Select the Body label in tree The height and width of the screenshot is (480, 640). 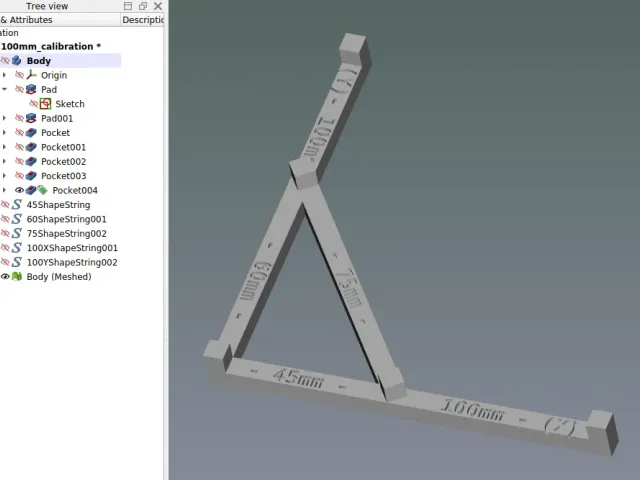point(39,61)
